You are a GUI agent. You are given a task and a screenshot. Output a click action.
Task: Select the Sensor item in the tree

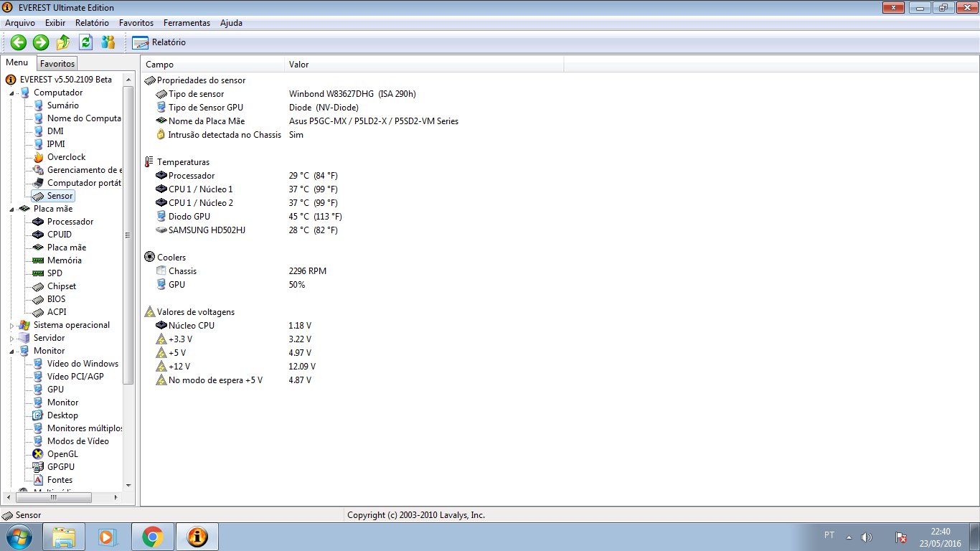point(53,196)
